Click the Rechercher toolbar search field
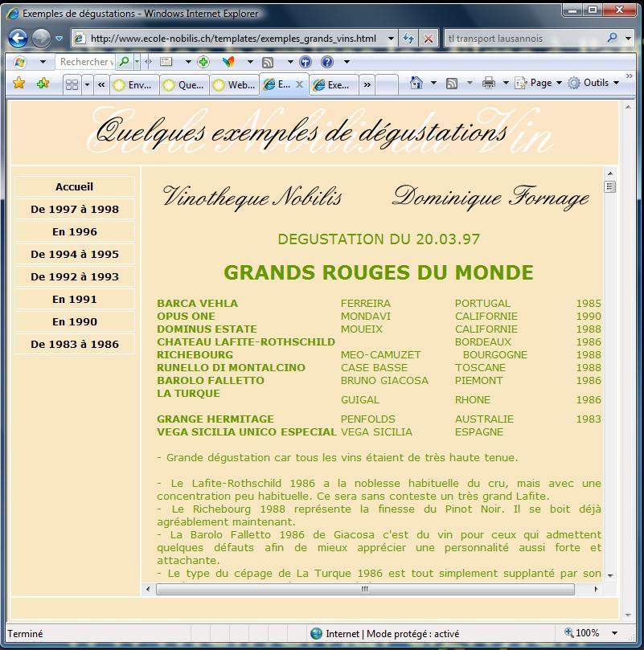The image size is (644, 650). click(x=86, y=62)
